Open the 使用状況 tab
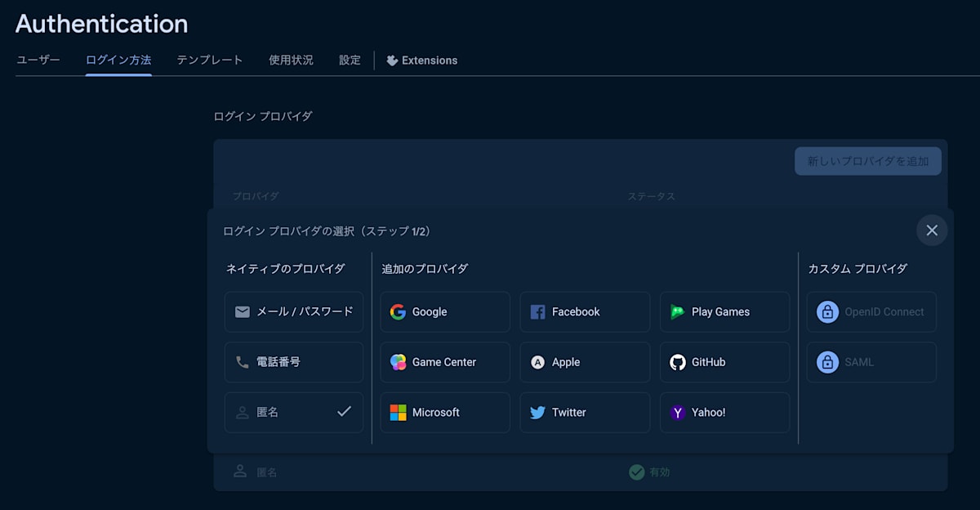This screenshot has height=510, width=980. 291,60
